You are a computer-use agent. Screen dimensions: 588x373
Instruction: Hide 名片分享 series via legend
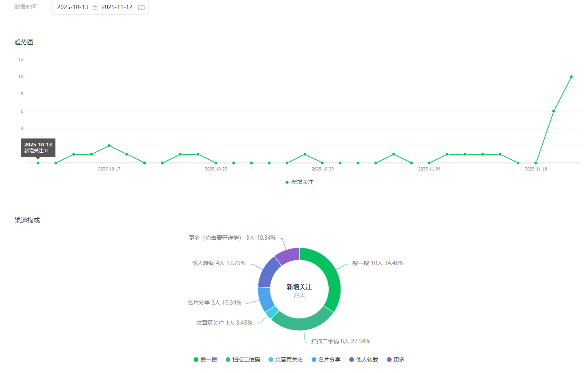coord(326,360)
